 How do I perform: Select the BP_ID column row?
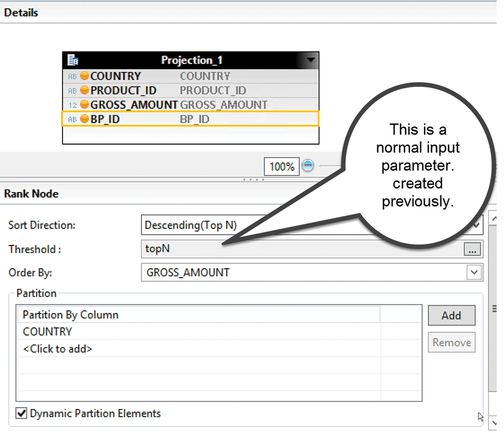coord(190,119)
